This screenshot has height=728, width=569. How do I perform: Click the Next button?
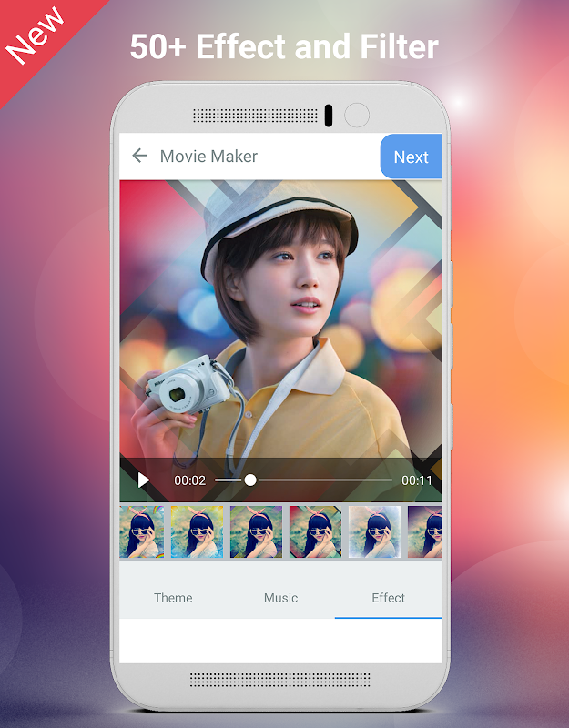point(412,157)
